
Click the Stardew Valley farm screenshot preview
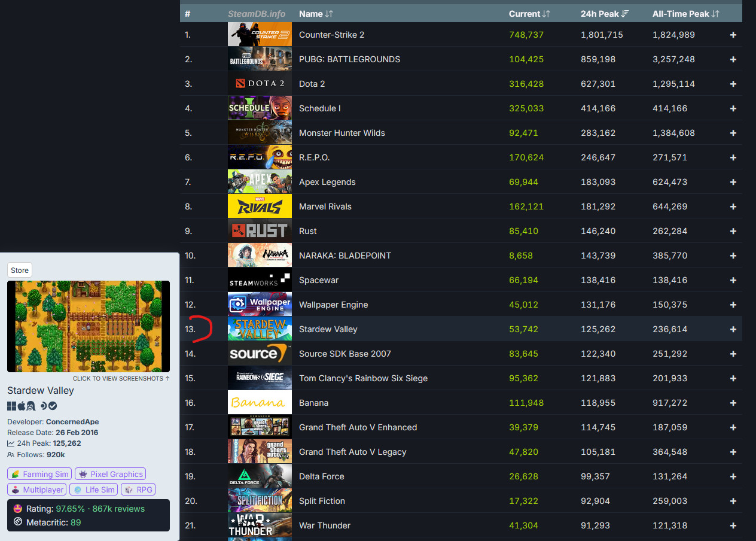[89, 327]
